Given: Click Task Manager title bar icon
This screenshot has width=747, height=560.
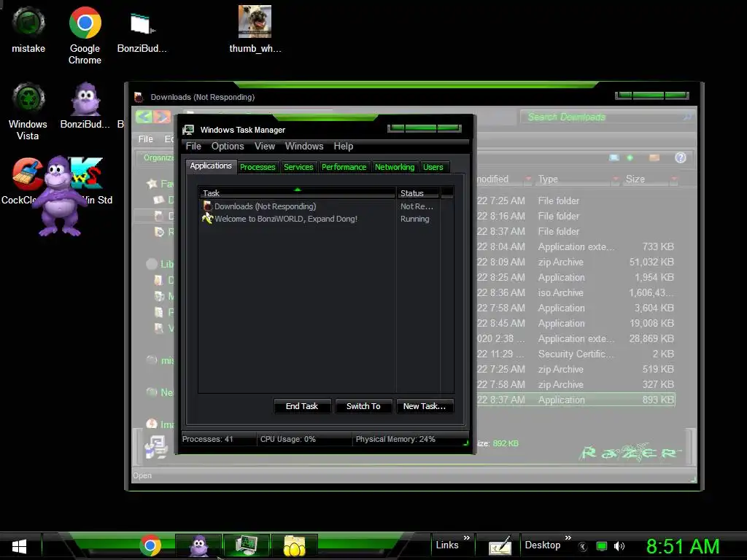Looking at the screenshot, I should pyautogui.click(x=189, y=130).
